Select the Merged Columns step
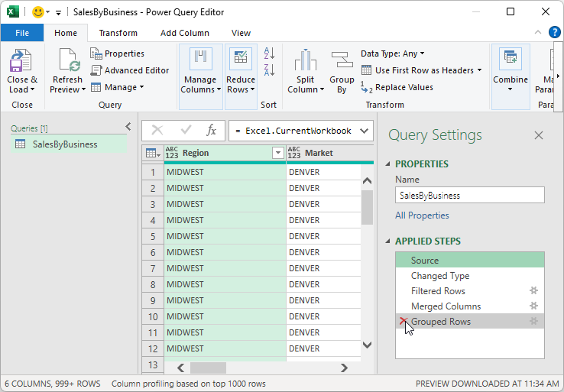This screenshot has height=392, width=564. 470,306
